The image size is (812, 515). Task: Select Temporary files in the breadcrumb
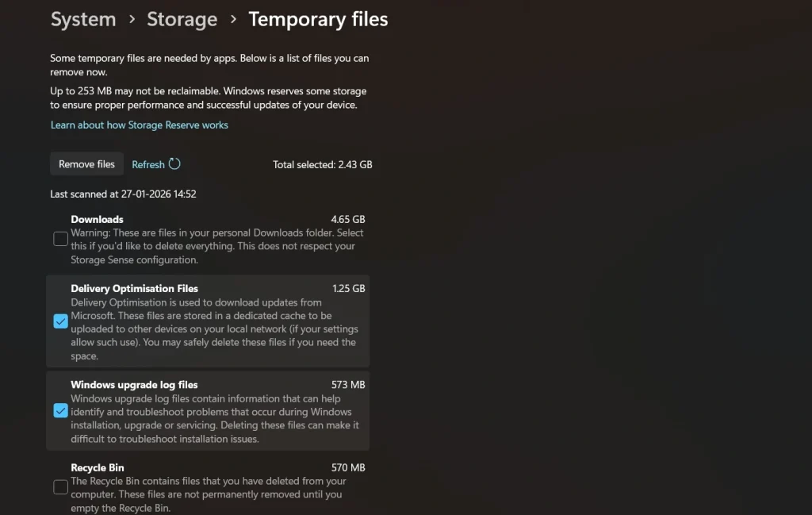coord(318,19)
